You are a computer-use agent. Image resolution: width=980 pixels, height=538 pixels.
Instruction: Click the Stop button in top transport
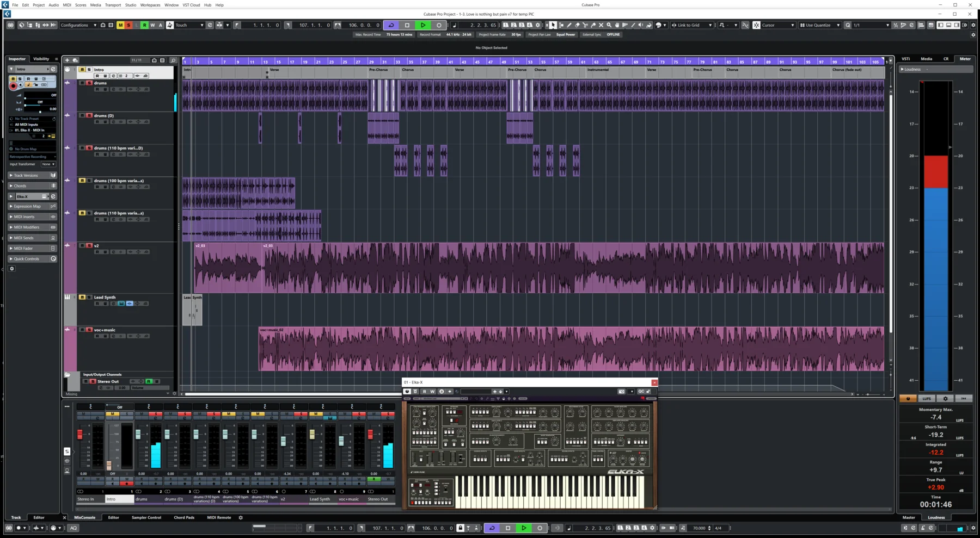[x=407, y=25]
